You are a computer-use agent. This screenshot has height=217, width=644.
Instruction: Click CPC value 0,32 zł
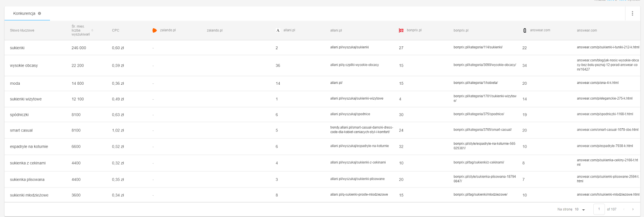(x=118, y=163)
